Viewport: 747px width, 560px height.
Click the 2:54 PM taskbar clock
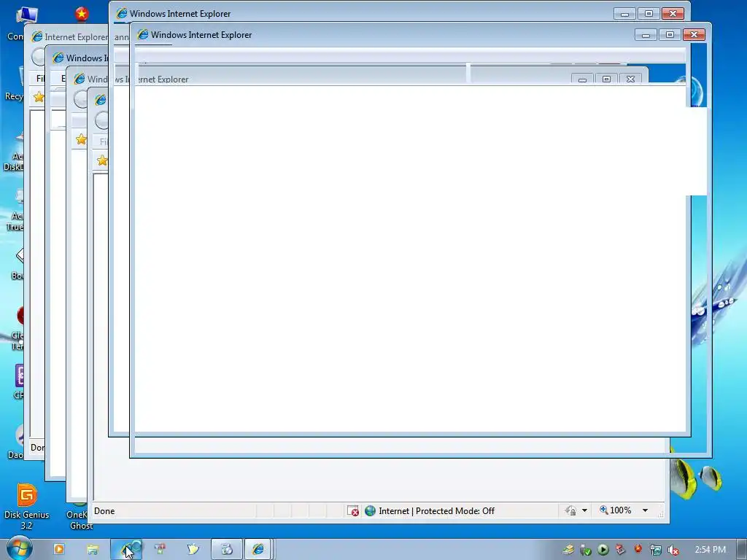pos(710,550)
